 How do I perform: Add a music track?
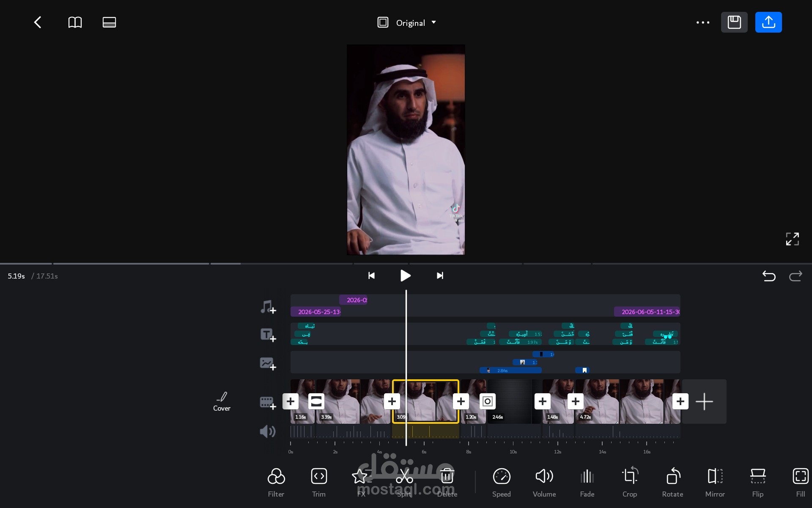(268, 307)
